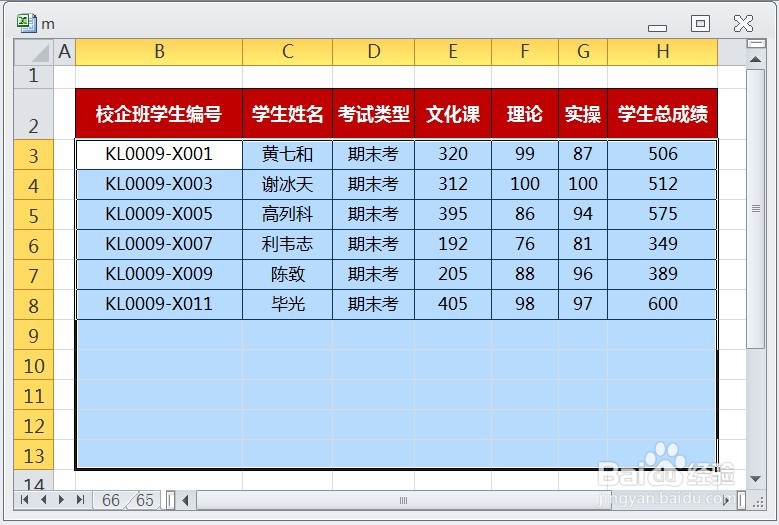Select 理论 score cell 76
Viewport: 779px width, 525px height.
[525, 244]
